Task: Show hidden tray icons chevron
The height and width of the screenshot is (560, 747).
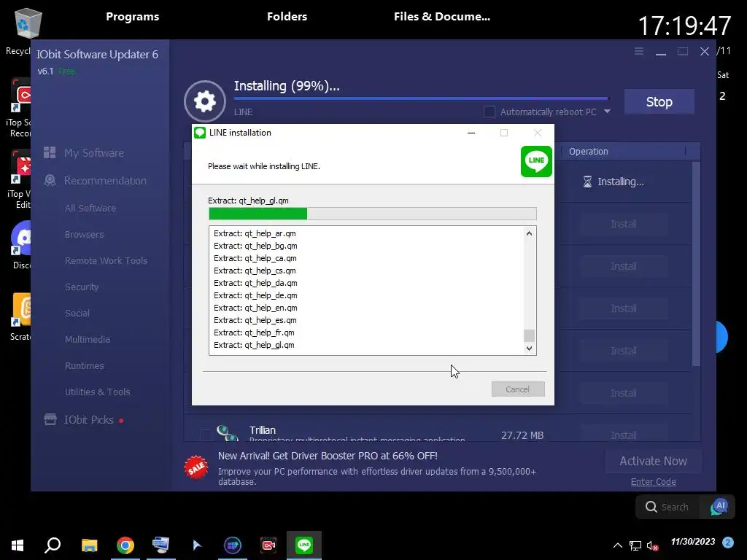Action: 617,545
